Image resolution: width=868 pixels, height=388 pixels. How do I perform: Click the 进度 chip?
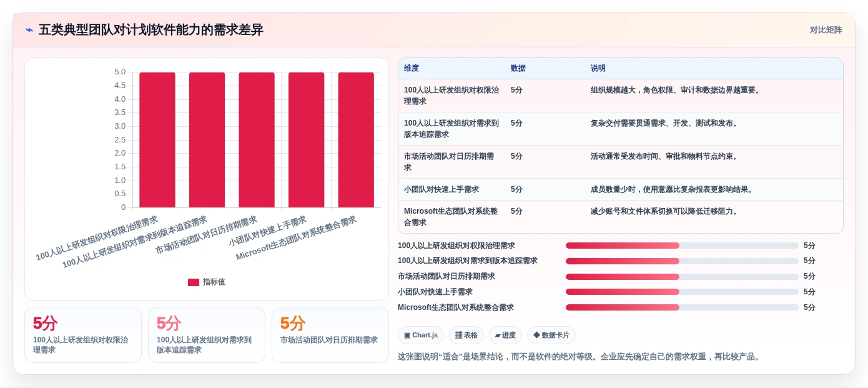[505, 335]
